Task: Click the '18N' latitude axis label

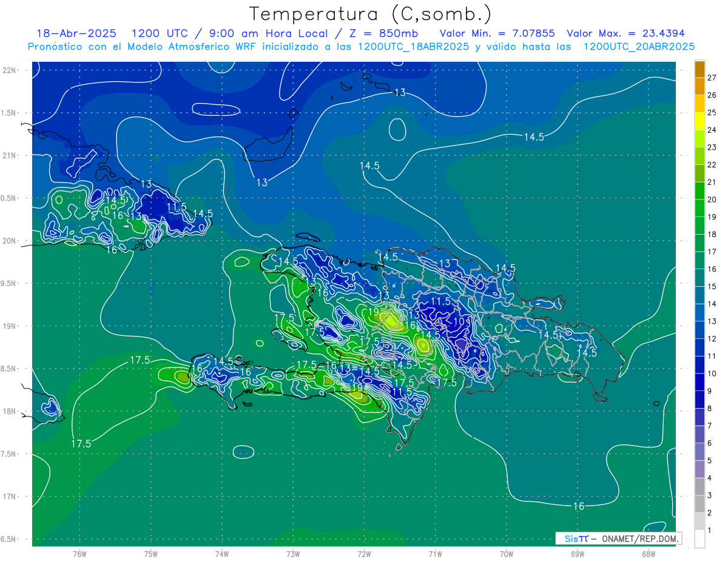Action: point(10,412)
